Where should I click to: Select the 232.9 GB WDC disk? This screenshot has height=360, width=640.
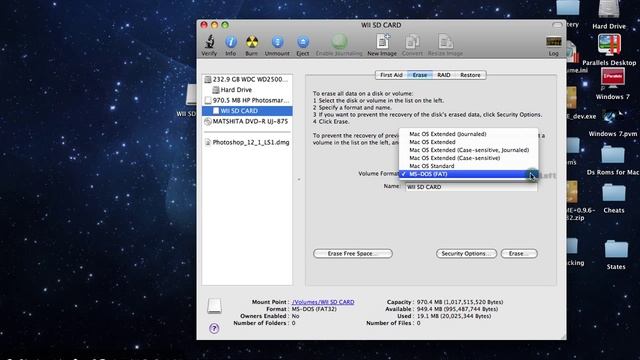point(247,79)
